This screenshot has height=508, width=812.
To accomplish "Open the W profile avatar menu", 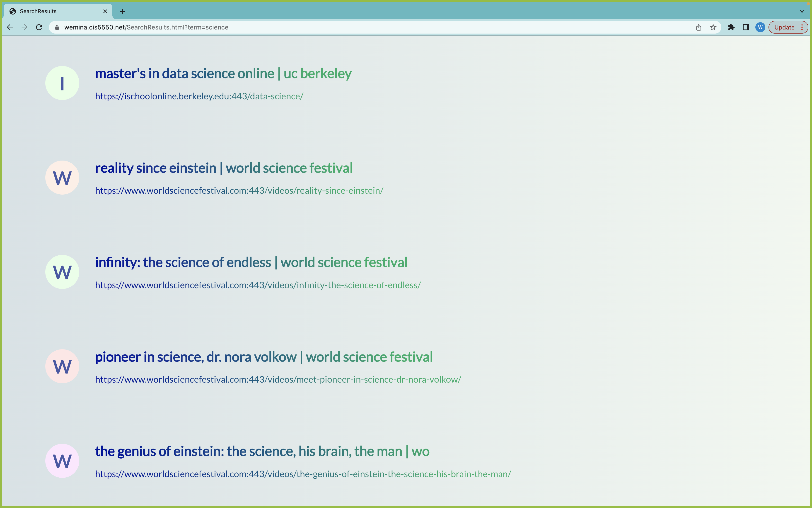I will coord(760,27).
